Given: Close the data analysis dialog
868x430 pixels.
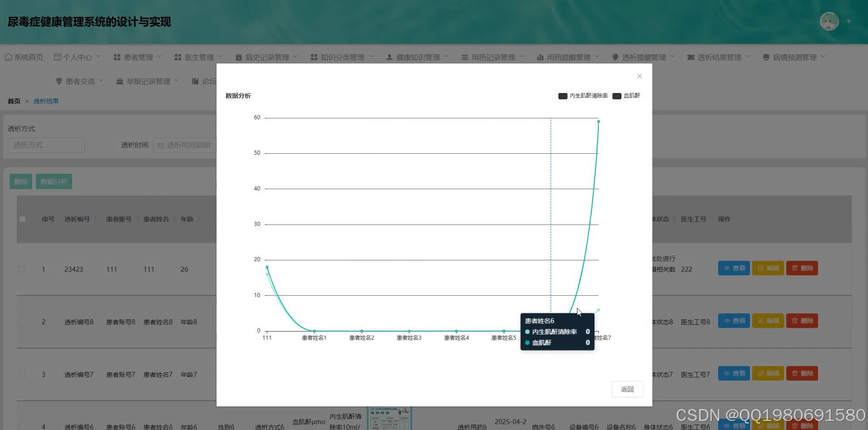Looking at the screenshot, I should [639, 76].
